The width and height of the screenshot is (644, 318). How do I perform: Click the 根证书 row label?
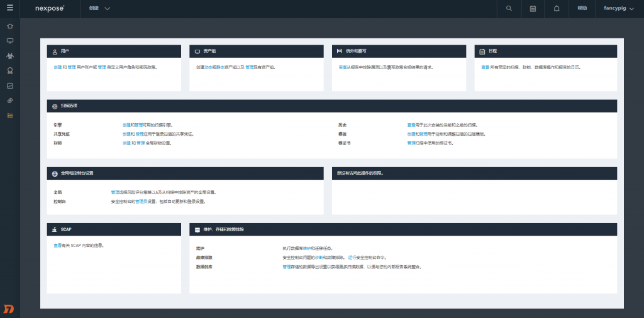click(344, 143)
